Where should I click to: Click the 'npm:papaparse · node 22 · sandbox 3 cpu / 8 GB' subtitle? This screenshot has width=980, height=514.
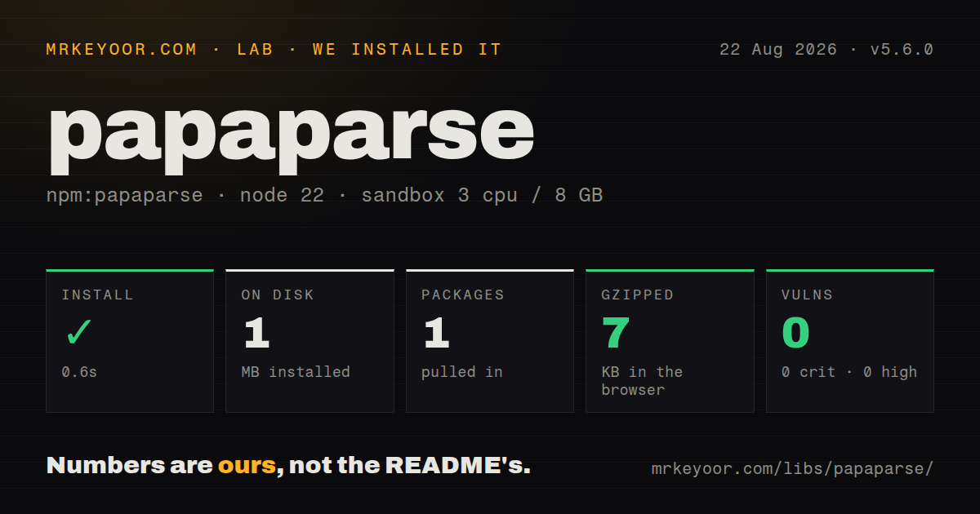(x=325, y=196)
